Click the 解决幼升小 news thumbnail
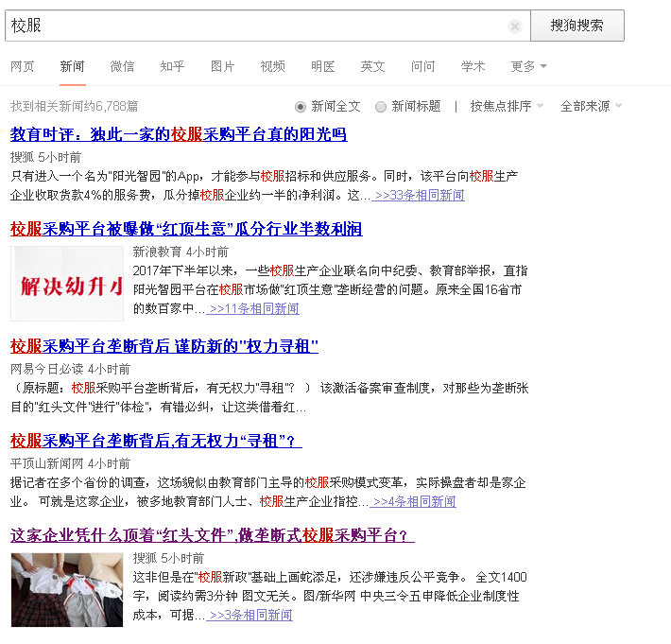The height and width of the screenshot is (644, 671). point(67,284)
